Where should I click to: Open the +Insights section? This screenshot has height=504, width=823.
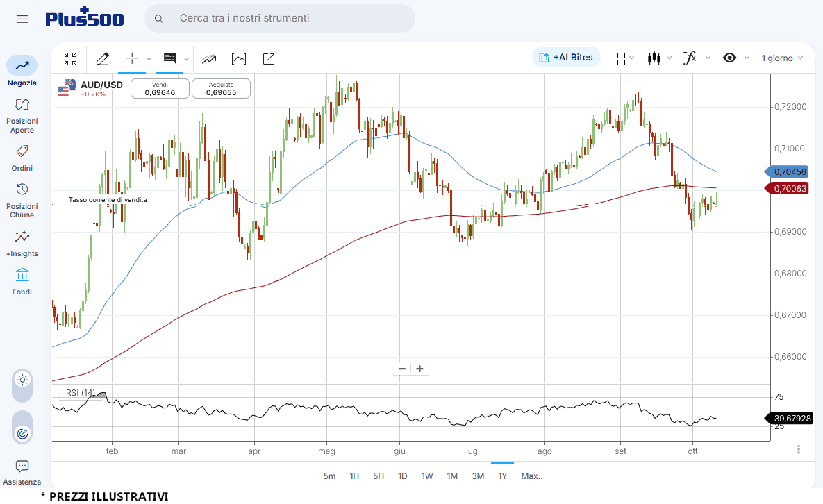coord(22,244)
